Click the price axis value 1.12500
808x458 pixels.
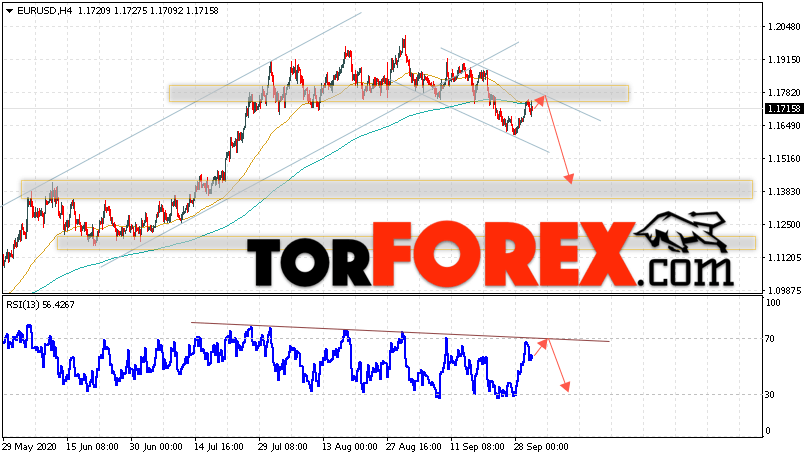coord(784,225)
